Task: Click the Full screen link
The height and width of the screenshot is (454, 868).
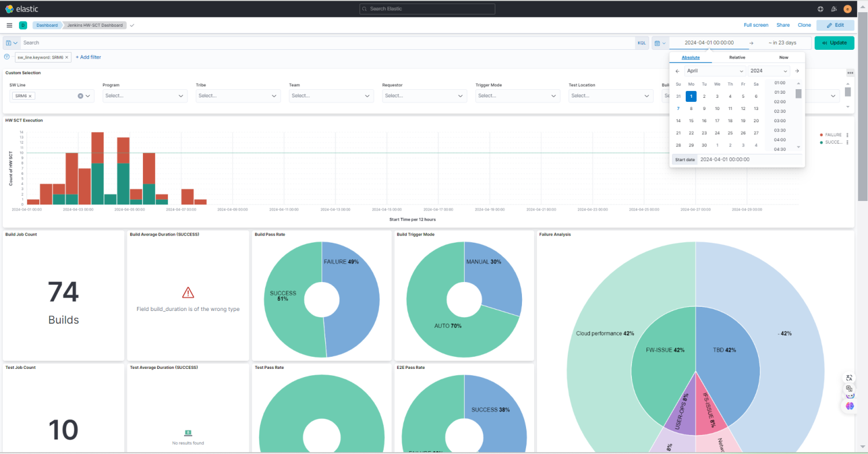Action: tap(756, 25)
